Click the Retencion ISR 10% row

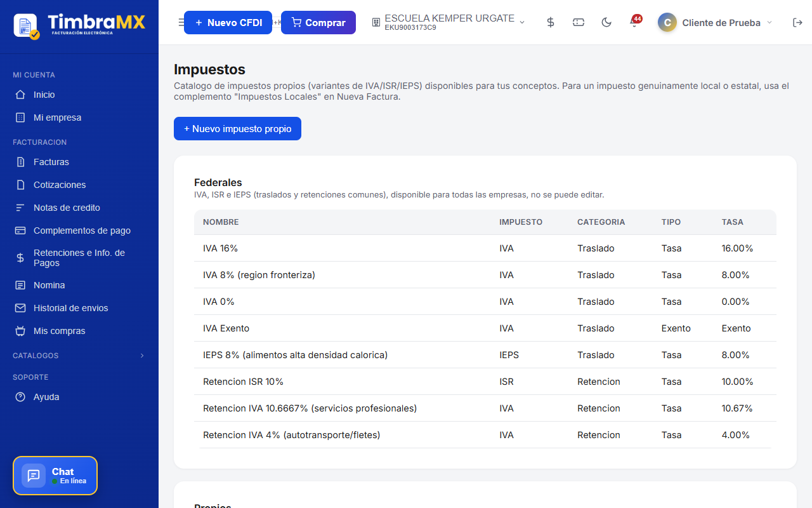point(485,382)
